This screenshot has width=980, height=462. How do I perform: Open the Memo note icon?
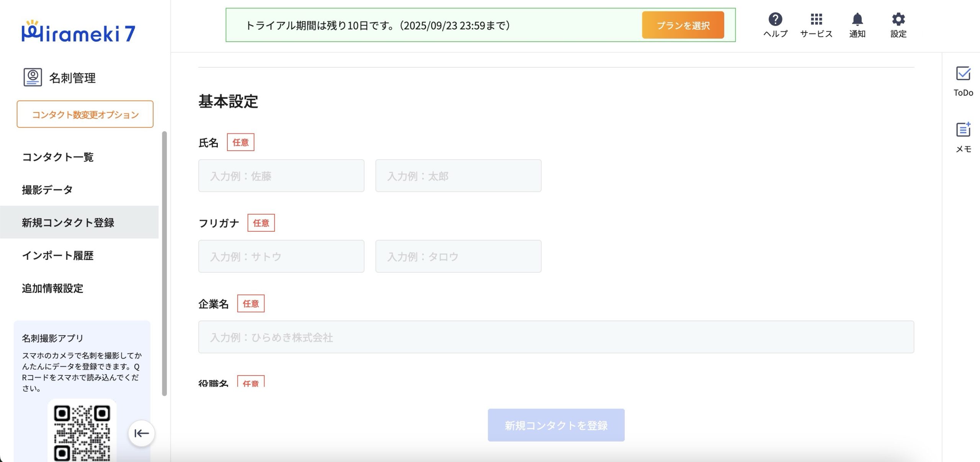963,130
